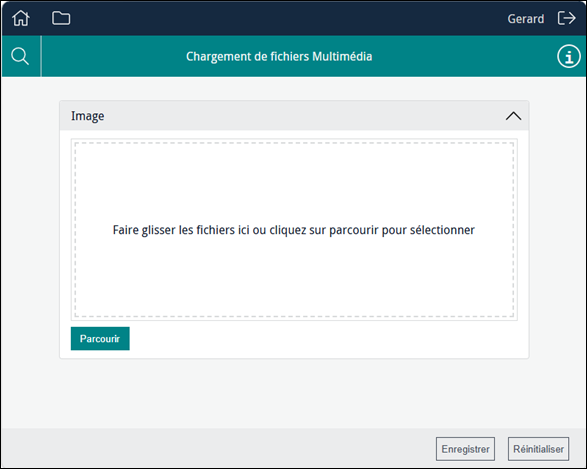Go to the home page icon
This screenshot has width=587, height=469.
tap(21, 18)
